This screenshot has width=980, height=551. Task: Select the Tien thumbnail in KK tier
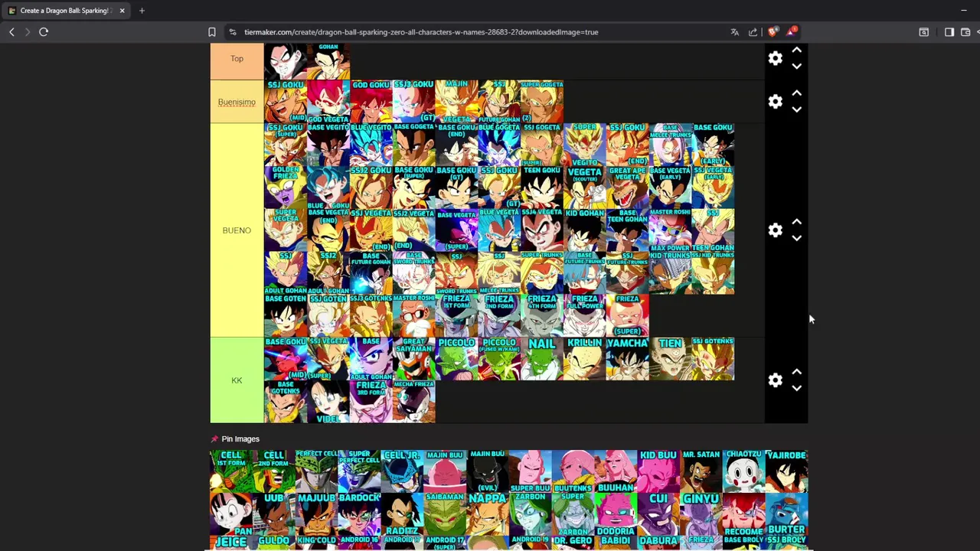pyautogui.click(x=671, y=359)
